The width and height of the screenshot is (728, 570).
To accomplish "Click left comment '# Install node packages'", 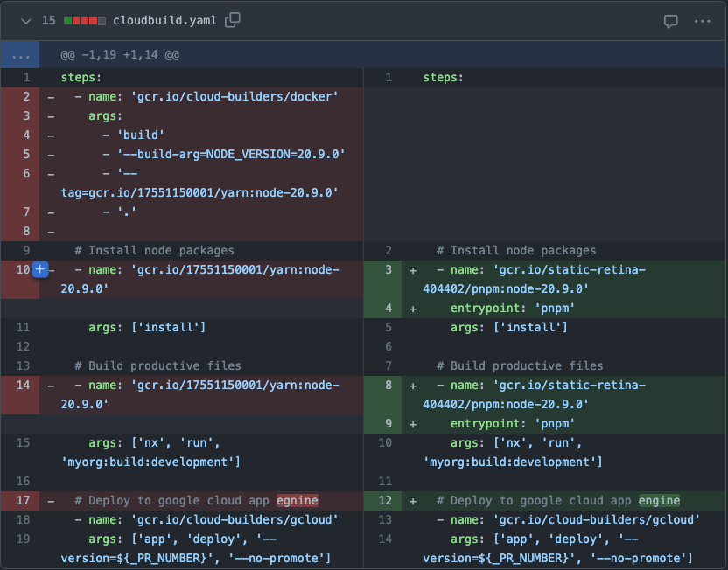I will [x=154, y=250].
